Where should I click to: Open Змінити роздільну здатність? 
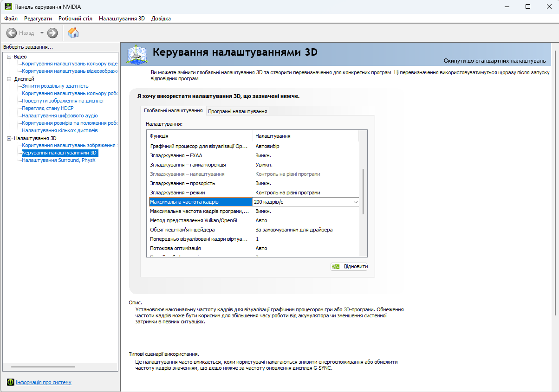[55, 86]
